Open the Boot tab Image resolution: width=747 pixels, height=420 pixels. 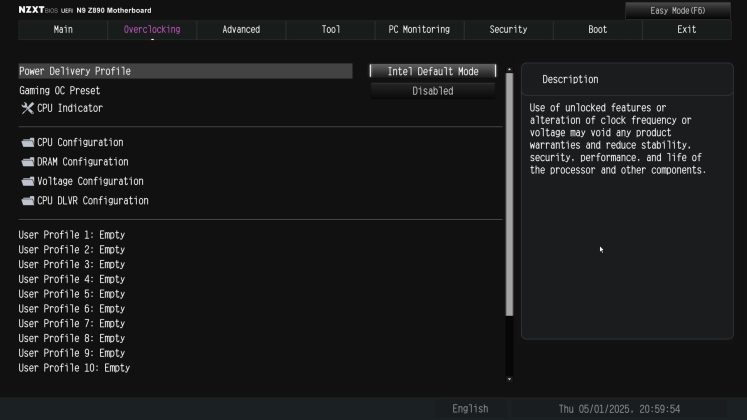(x=597, y=30)
